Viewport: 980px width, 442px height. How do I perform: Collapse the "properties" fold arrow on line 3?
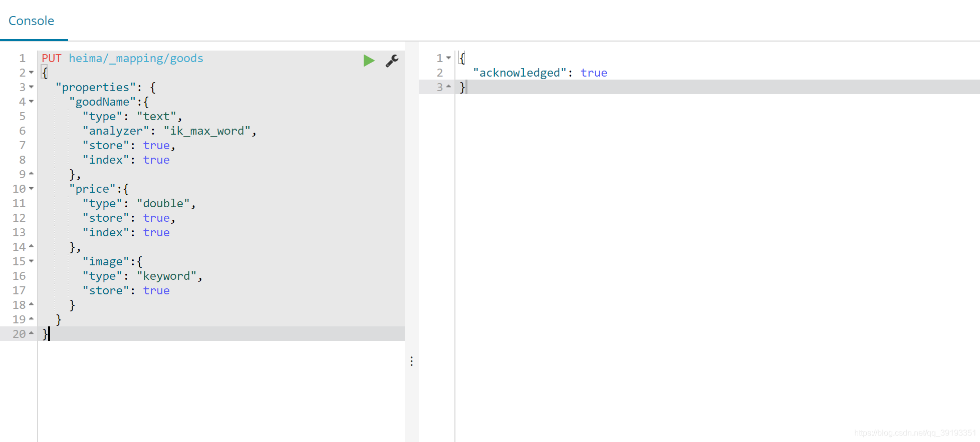(x=31, y=87)
